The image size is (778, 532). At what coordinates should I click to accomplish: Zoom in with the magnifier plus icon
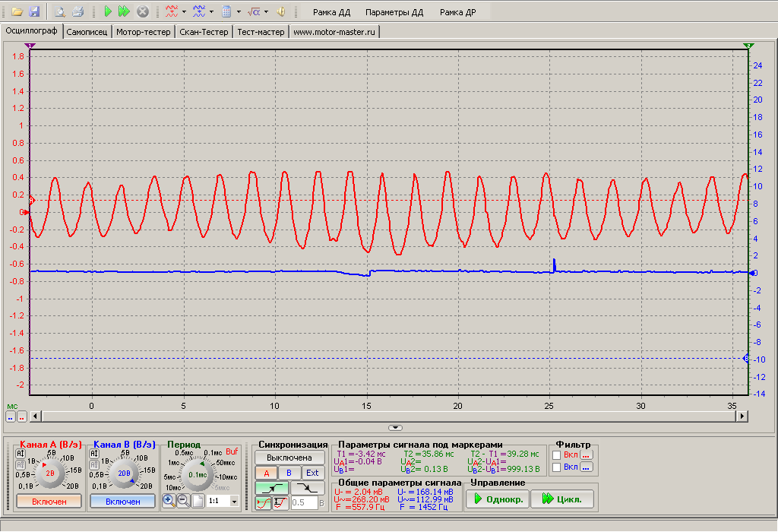click(x=169, y=501)
